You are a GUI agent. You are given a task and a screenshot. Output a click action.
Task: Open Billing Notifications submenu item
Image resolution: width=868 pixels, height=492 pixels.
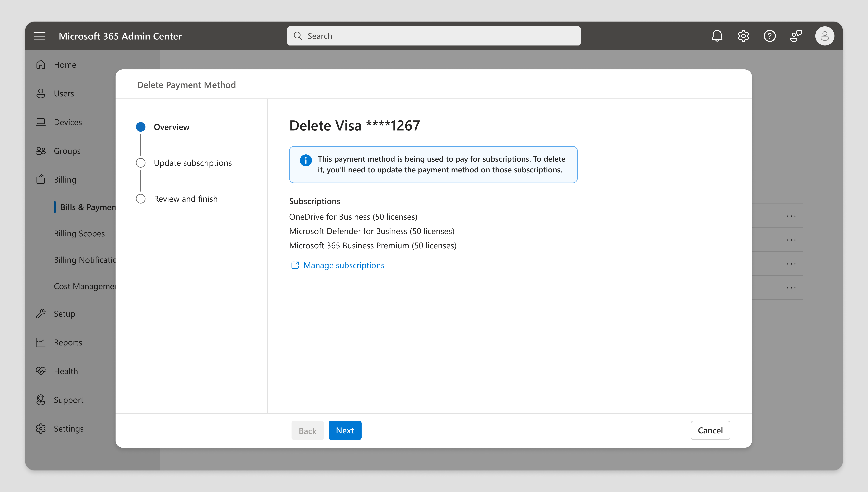click(x=85, y=260)
